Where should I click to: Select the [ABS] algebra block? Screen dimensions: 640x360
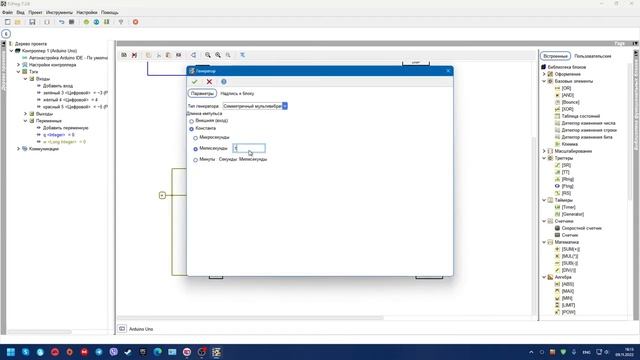point(568,284)
